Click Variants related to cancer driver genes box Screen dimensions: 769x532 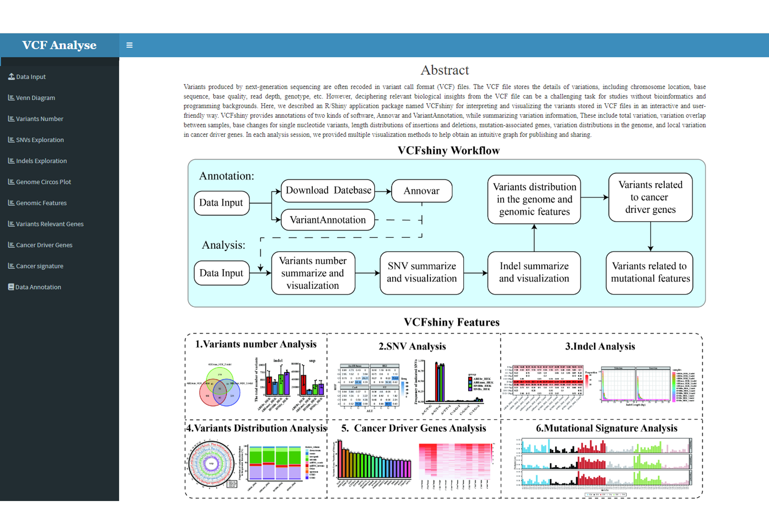click(x=650, y=197)
